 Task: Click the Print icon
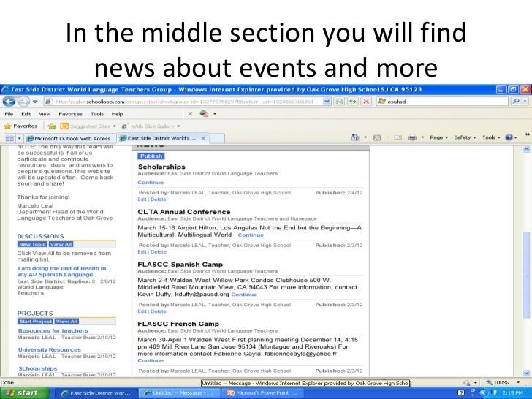pos(412,137)
